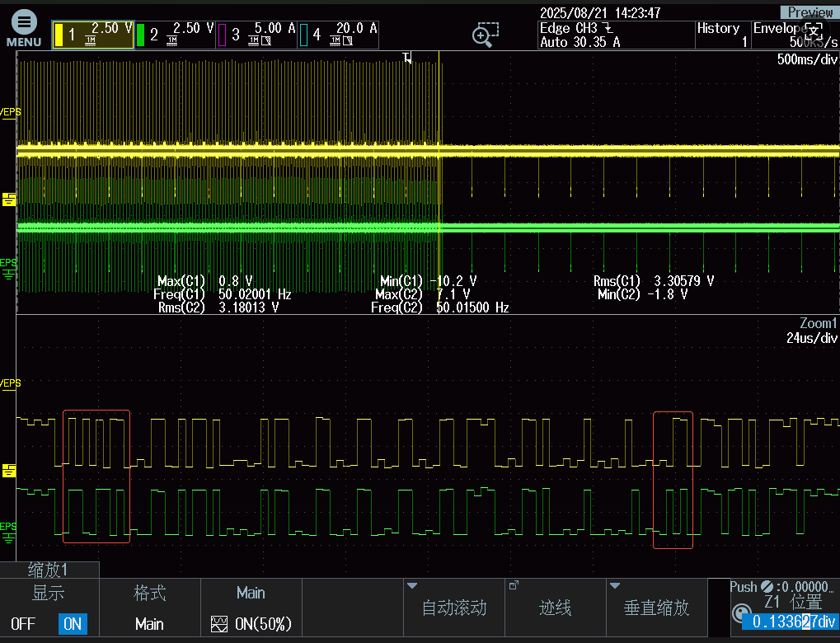This screenshot has height=643, width=840.
Task: Click the Push rotary knob icon
Action: click(x=741, y=613)
